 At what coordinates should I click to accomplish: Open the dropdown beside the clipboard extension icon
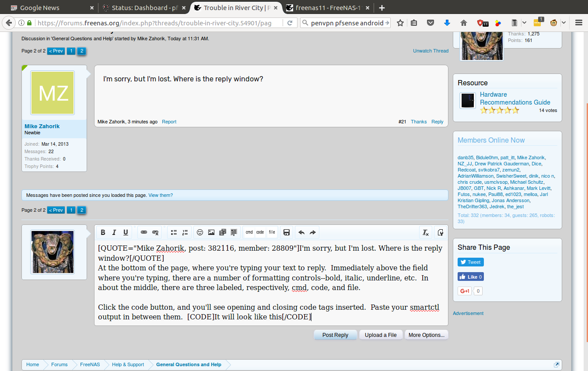(525, 23)
